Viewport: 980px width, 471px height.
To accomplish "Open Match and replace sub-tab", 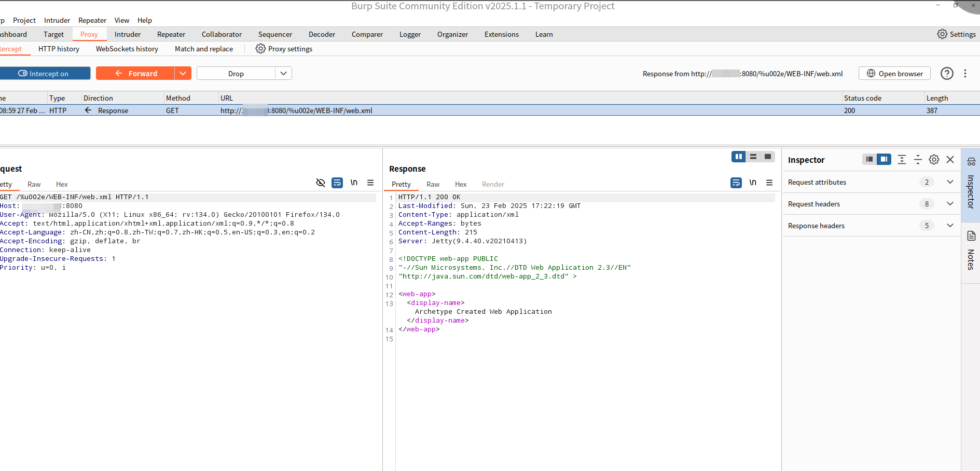I will [204, 49].
